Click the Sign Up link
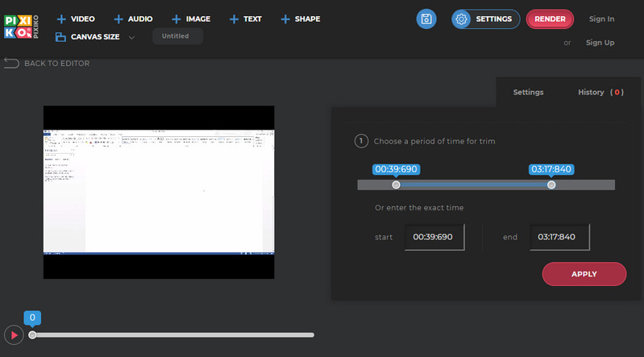This screenshot has width=644, height=357. tap(600, 43)
